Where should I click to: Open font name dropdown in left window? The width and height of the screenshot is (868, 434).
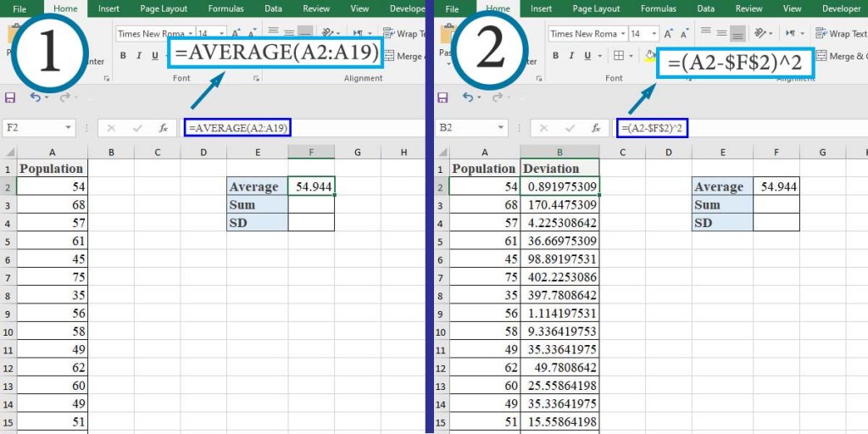pyautogui.click(x=191, y=34)
